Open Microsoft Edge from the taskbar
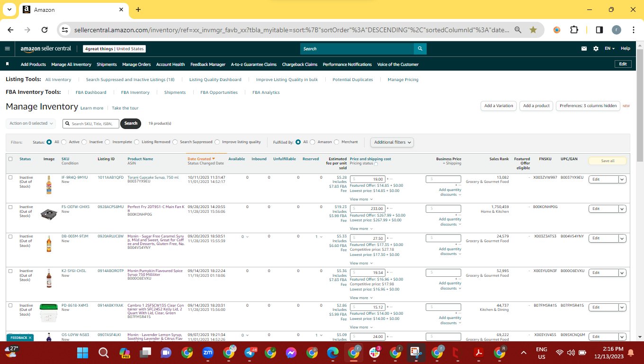Viewport: 644px width, 364px height. pos(332,353)
